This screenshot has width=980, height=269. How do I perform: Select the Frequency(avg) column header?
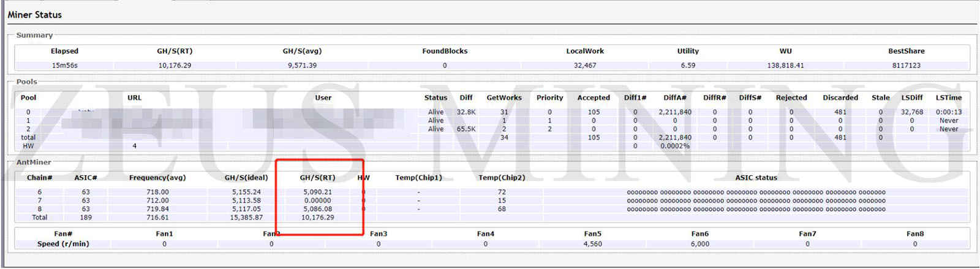pos(157,178)
